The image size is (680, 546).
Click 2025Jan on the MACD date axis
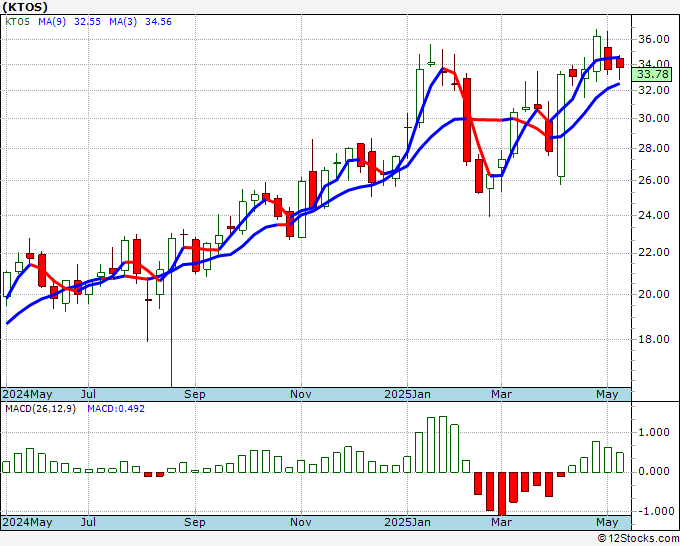408,522
